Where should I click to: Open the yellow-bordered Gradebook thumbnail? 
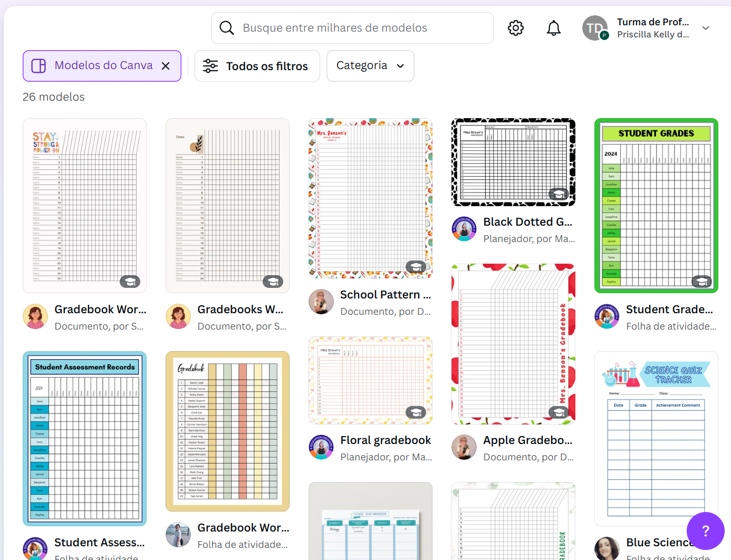[228, 431]
